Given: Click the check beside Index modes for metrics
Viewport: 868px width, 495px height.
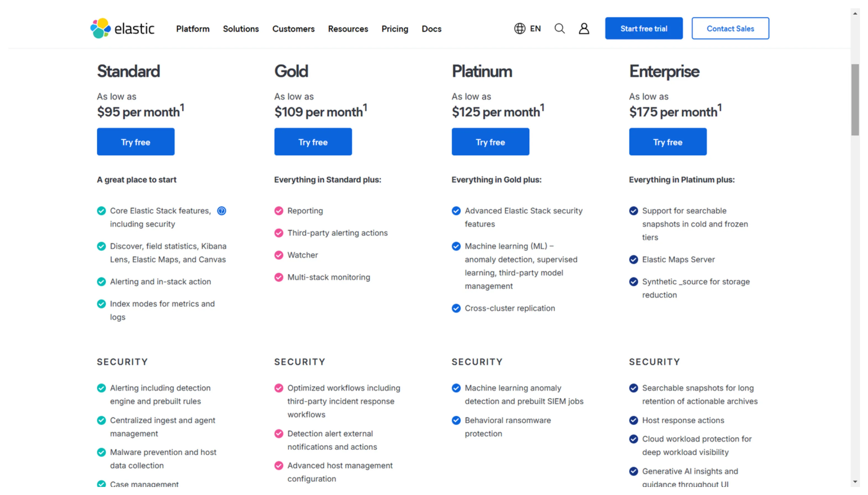Looking at the screenshot, I should 101,304.
